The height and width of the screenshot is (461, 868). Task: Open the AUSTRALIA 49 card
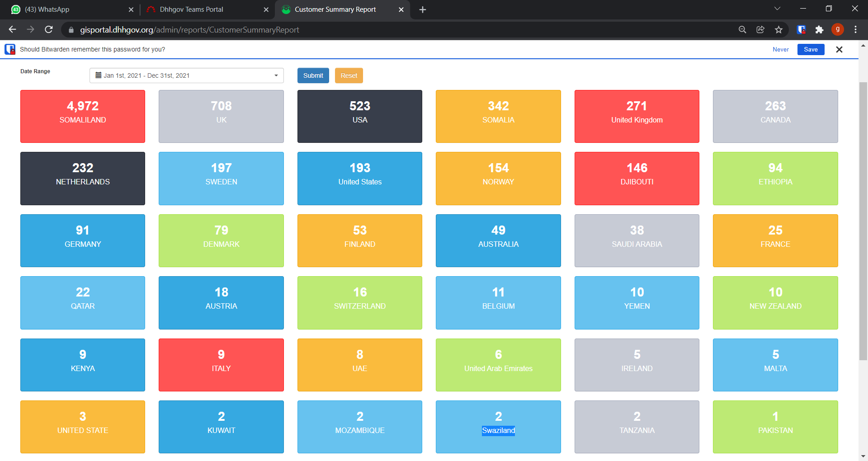[x=498, y=240]
